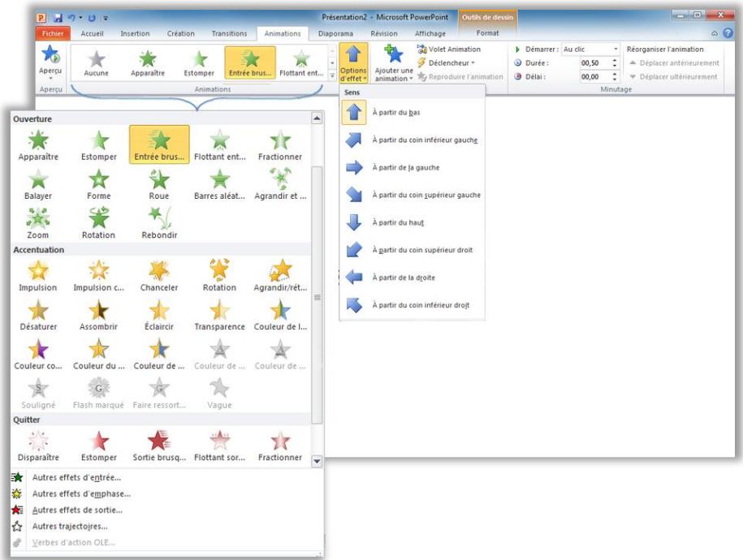This screenshot has width=743, height=560.
Task: Select the Éclaircir emphasis effect
Action: 159,315
